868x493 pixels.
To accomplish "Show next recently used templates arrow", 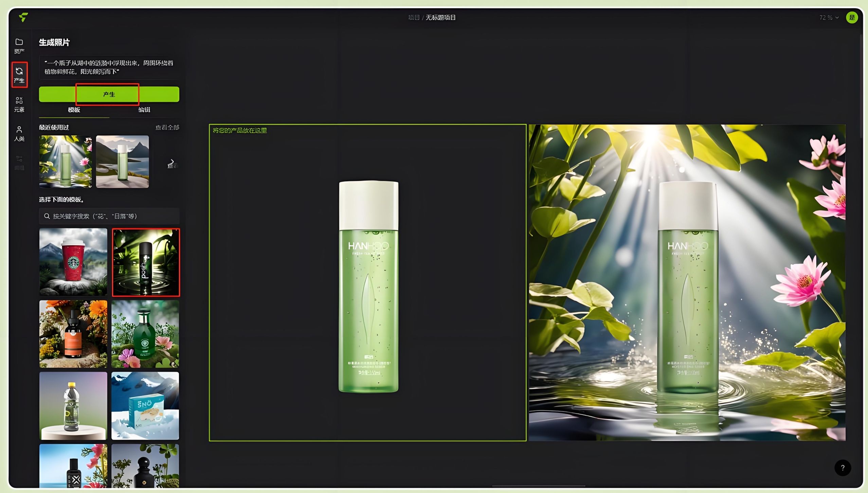I will pos(172,162).
